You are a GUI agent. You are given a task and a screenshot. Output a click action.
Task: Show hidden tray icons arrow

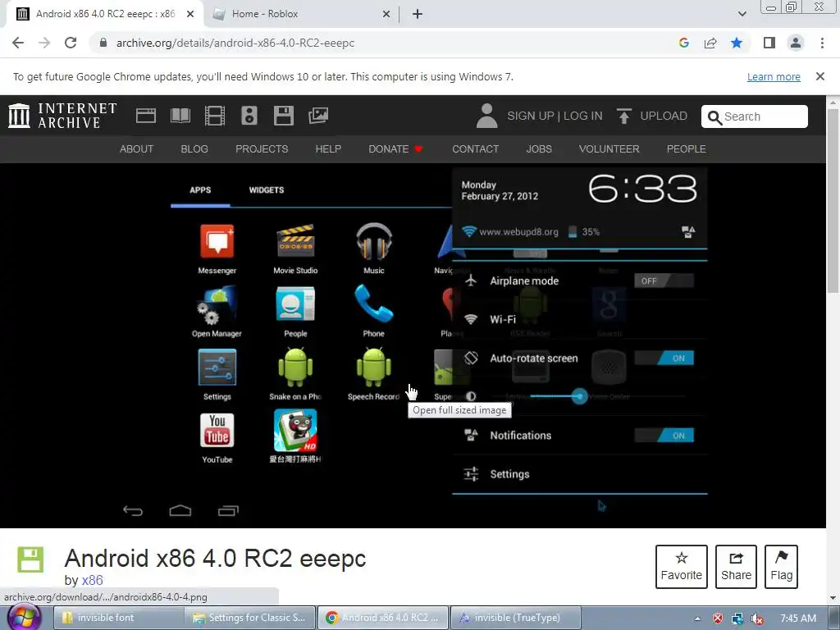coord(697,619)
